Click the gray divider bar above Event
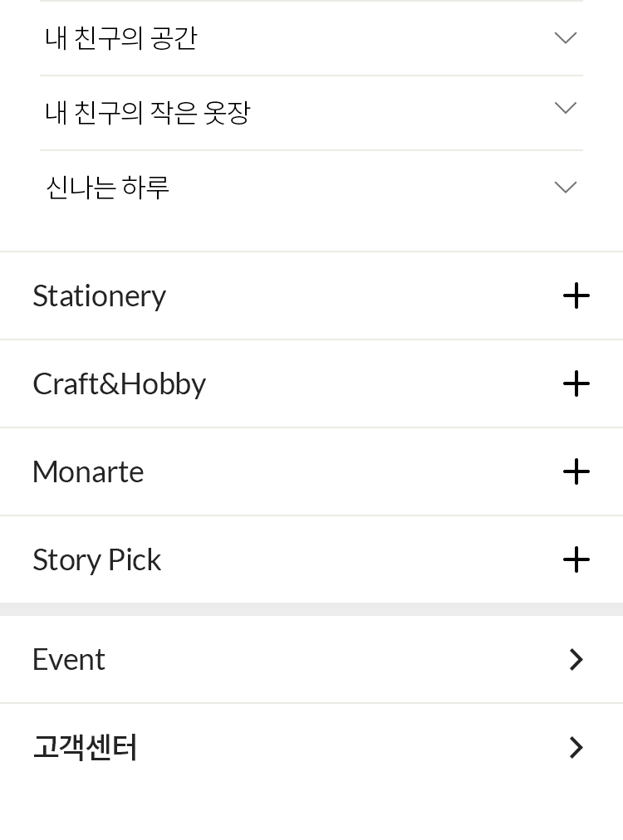623x840 pixels. click(311, 609)
